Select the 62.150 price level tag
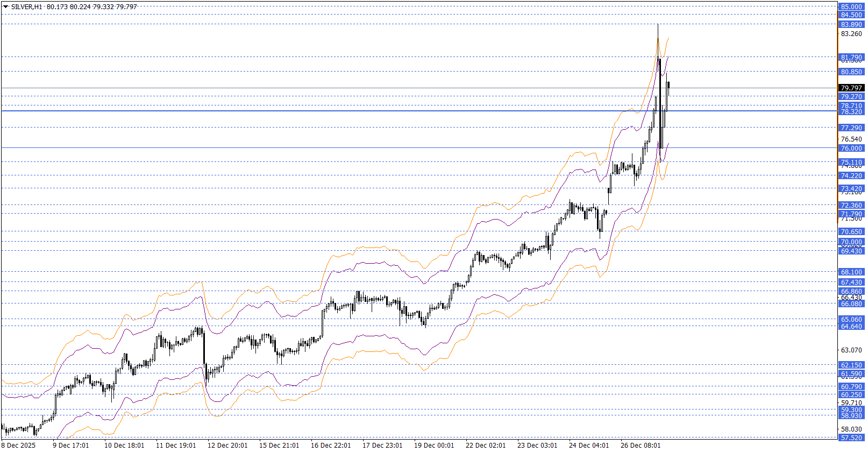 (x=851, y=365)
